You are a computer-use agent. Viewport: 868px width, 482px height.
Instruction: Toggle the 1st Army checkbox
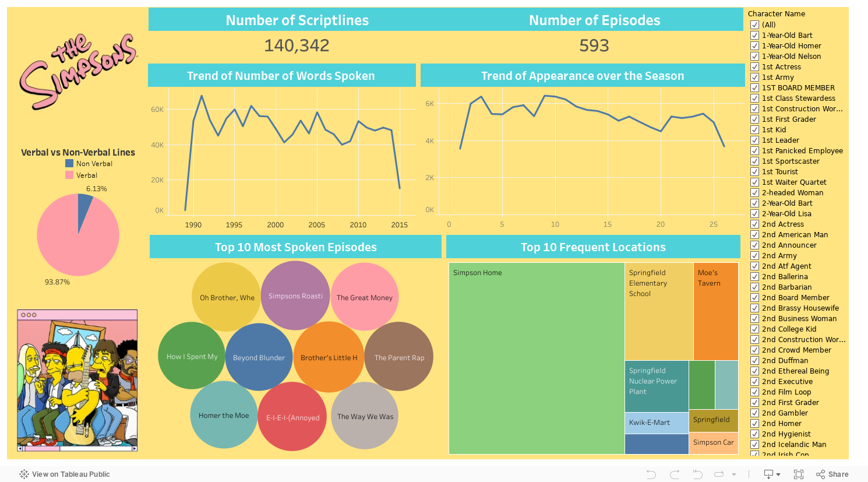pos(754,78)
